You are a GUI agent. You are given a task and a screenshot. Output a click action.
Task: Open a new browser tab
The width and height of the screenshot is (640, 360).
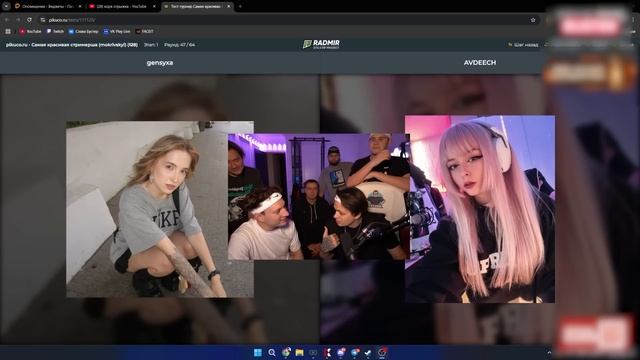tap(240, 7)
